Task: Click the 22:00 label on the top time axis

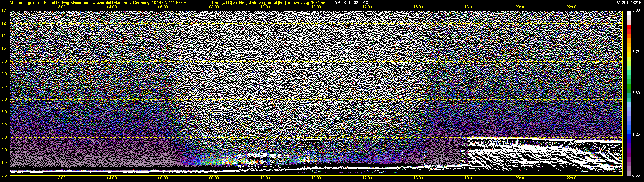Action: coord(571,7)
